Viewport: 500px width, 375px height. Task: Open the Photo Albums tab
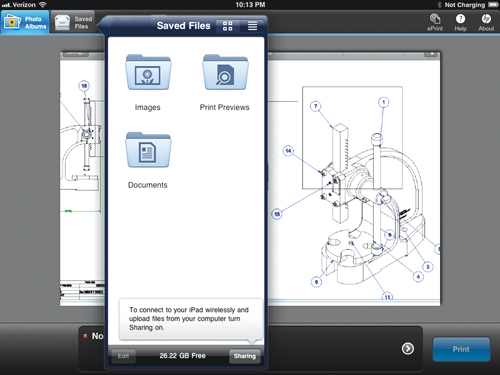(x=25, y=22)
